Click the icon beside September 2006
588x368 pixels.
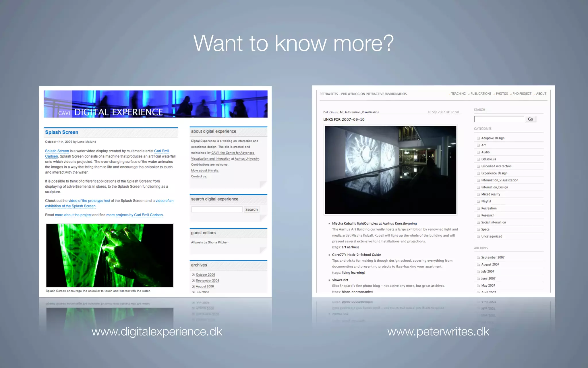tap(193, 281)
